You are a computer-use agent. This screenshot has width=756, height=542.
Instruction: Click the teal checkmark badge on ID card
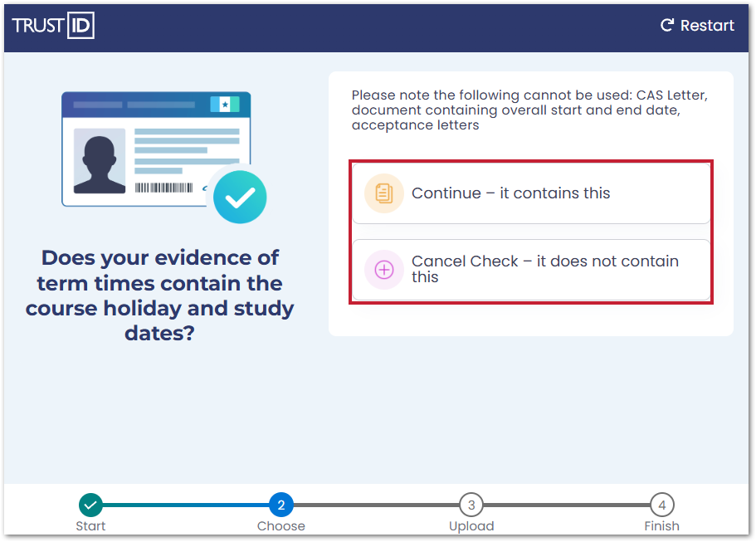pos(240,198)
